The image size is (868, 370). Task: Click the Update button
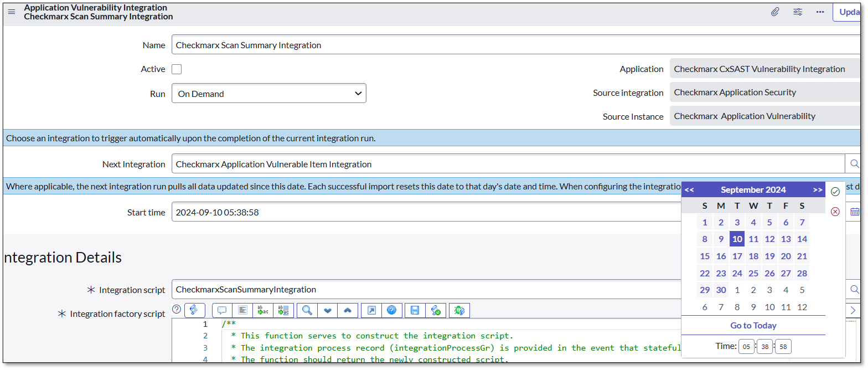(846, 12)
